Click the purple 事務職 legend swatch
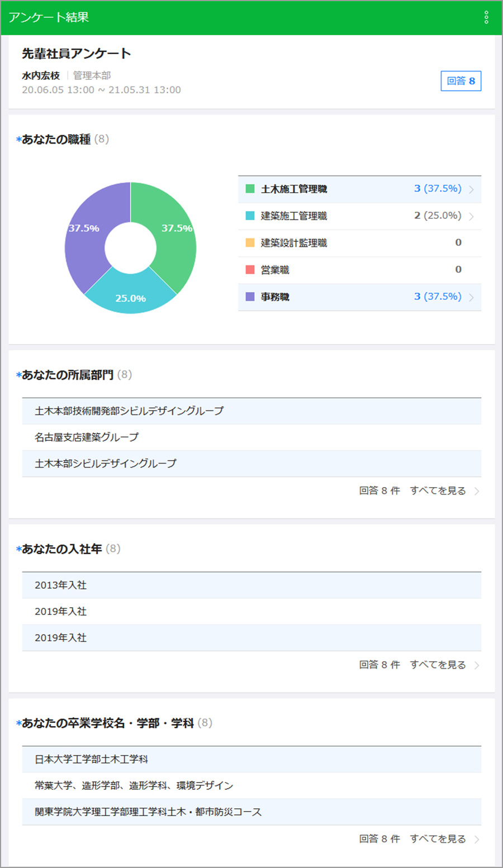The width and height of the screenshot is (503, 868). coord(250,297)
